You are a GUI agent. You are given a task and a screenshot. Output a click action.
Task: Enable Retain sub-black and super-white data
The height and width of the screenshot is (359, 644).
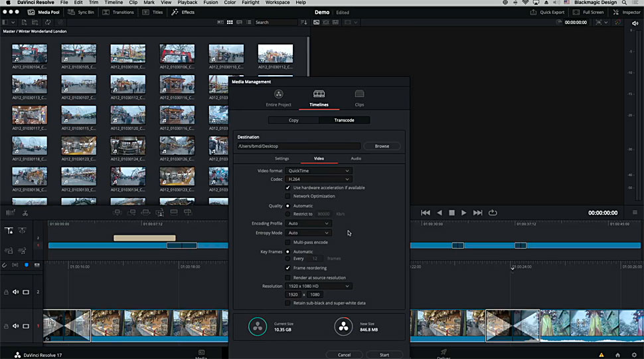[x=287, y=303]
